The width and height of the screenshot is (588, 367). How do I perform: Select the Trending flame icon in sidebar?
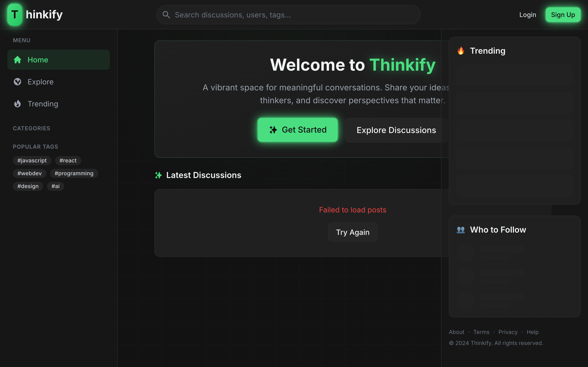pyautogui.click(x=17, y=104)
